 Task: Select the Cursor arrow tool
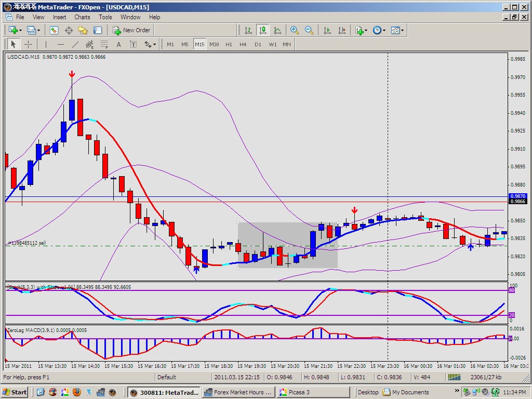click(14, 44)
